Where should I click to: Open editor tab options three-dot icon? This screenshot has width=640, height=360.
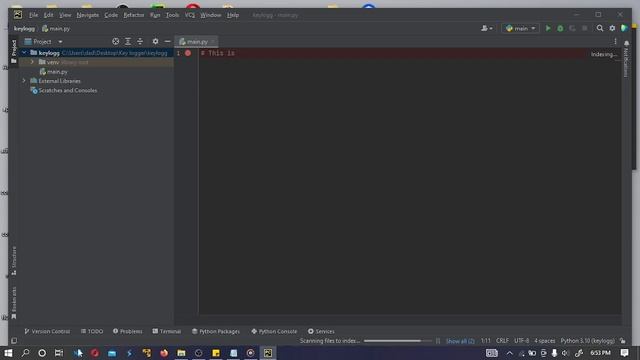616,41
